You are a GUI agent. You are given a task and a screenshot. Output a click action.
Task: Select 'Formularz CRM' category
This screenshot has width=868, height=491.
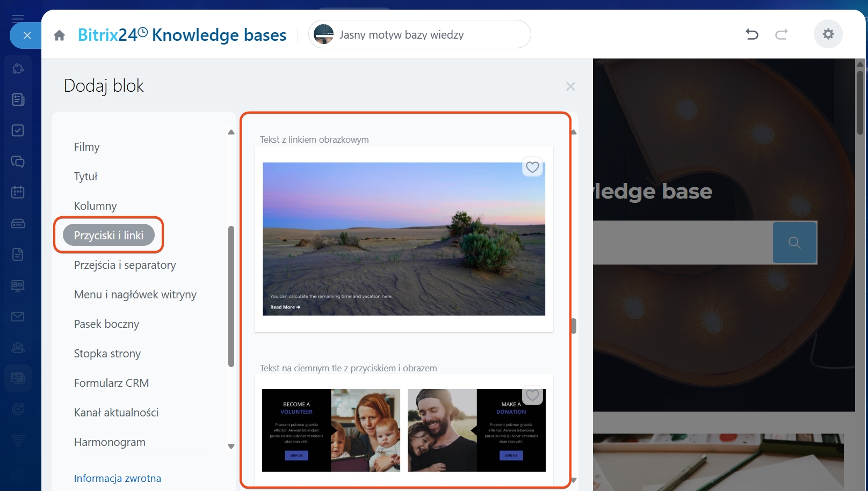(111, 383)
